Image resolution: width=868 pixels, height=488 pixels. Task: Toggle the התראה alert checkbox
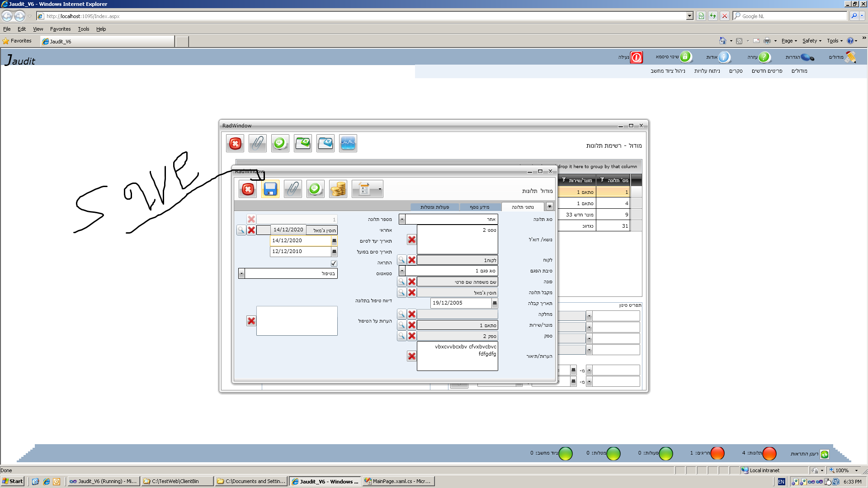pos(334,263)
